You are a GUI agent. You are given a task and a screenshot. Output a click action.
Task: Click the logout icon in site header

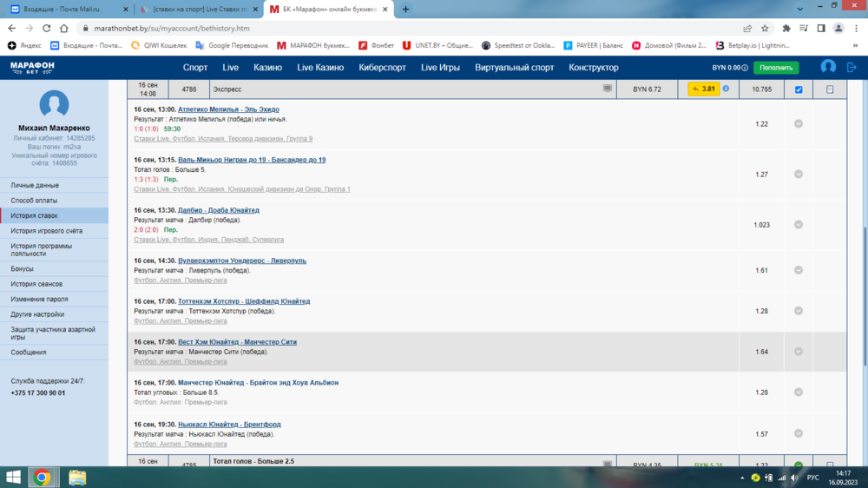[x=852, y=67]
